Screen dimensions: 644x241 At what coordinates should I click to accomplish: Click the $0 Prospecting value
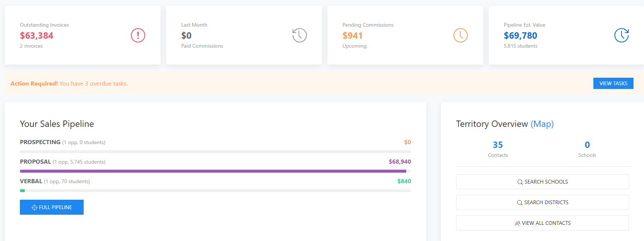coord(407,142)
